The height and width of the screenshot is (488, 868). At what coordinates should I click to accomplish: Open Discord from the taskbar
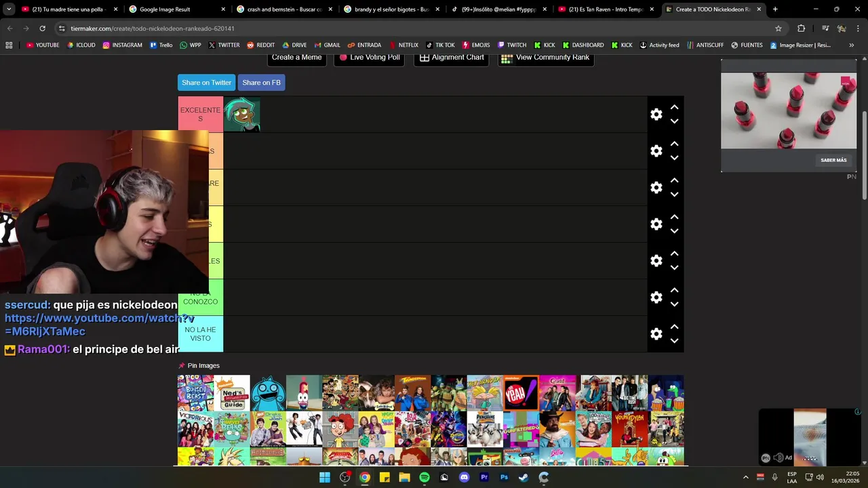(464, 477)
